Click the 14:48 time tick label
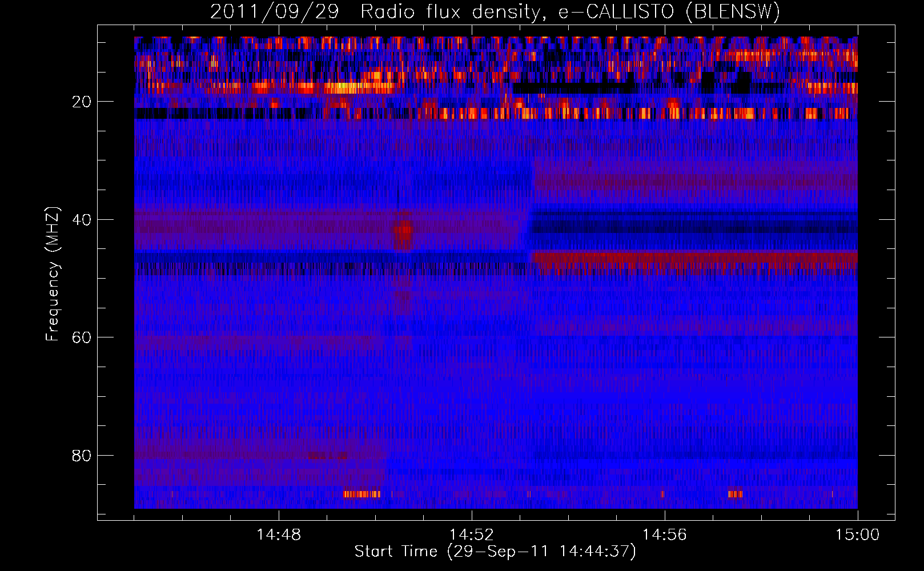This screenshot has width=924, height=571. [279, 535]
